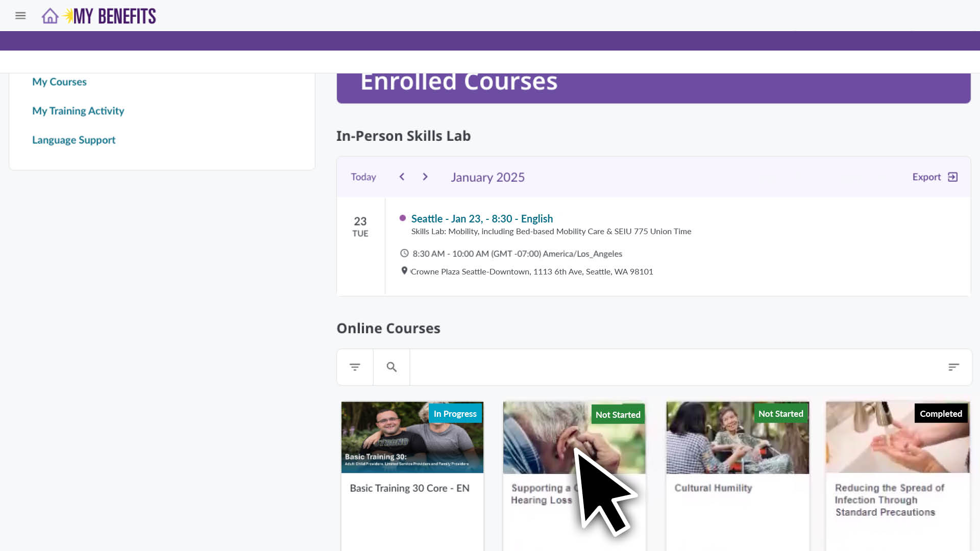Click the location pin icon
This screenshot has height=551, width=980.
tap(404, 271)
